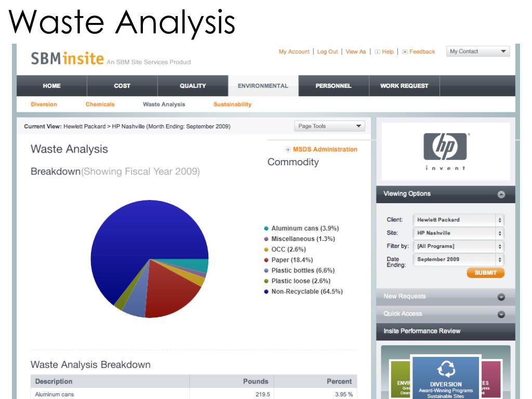Click the Feedback message icon
This screenshot has width=532, height=399.
click(405, 51)
